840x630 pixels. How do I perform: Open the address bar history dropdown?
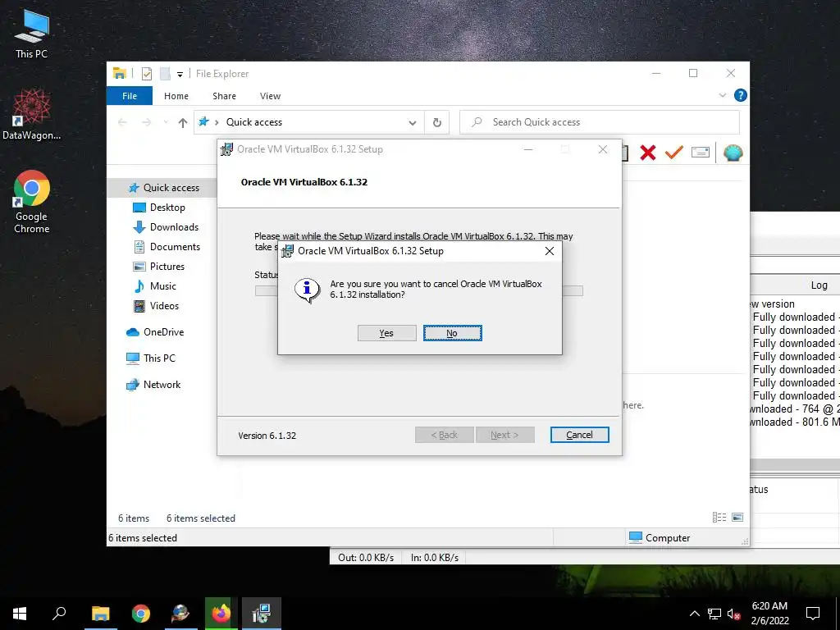413,123
